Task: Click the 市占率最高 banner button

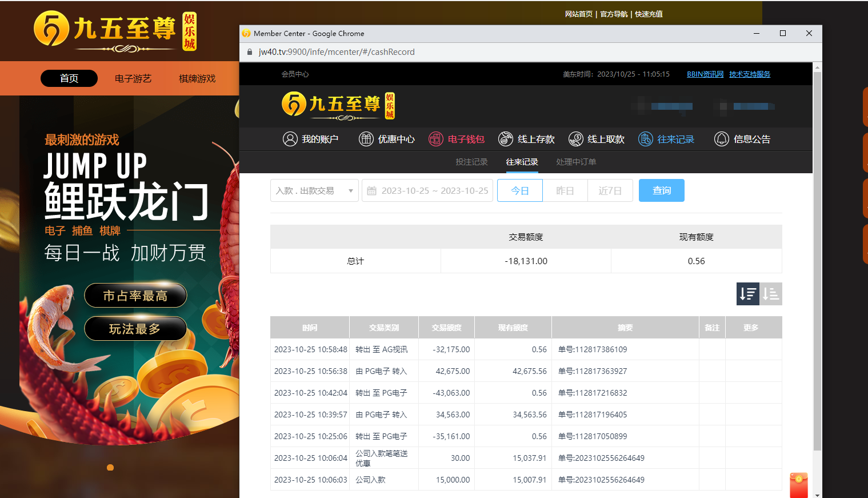Action: pyautogui.click(x=135, y=296)
